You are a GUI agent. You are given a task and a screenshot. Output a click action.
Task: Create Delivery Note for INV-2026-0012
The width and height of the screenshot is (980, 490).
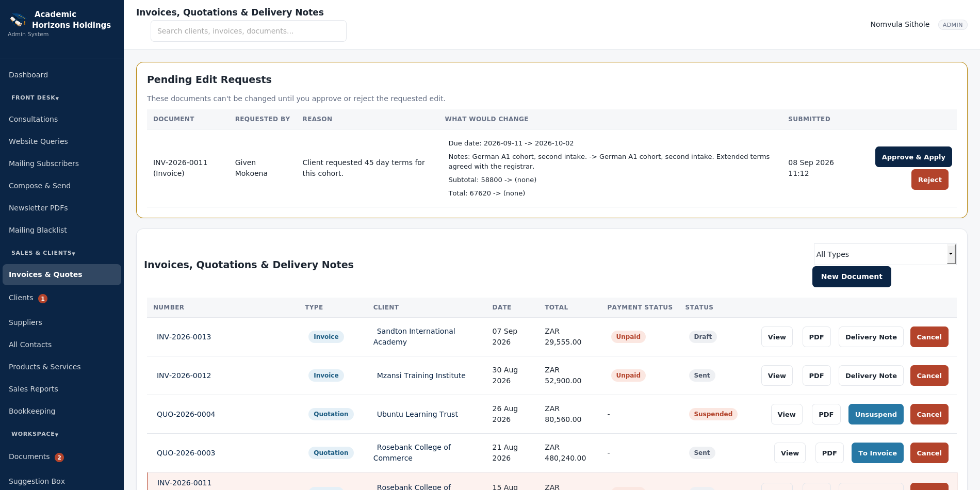(x=871, y=375)
